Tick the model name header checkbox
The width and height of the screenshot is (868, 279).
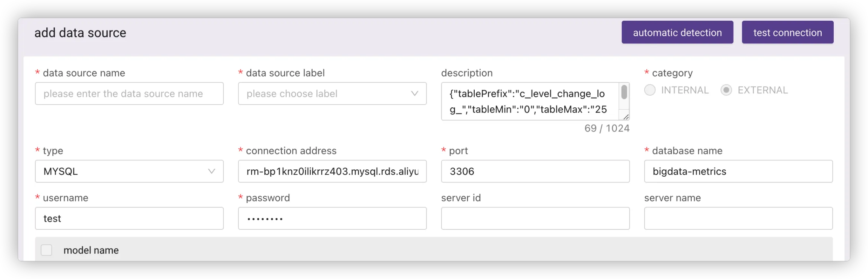tap(46, 250)
